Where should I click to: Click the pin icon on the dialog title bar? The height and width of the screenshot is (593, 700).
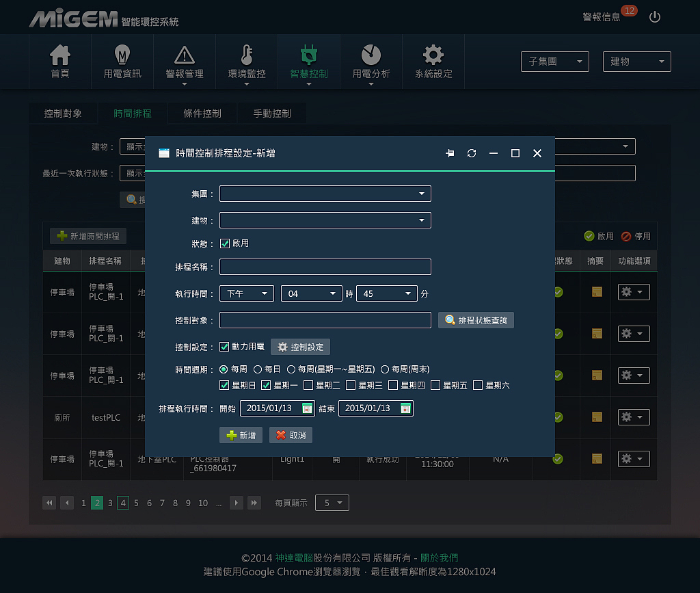(x=450, y=153)
